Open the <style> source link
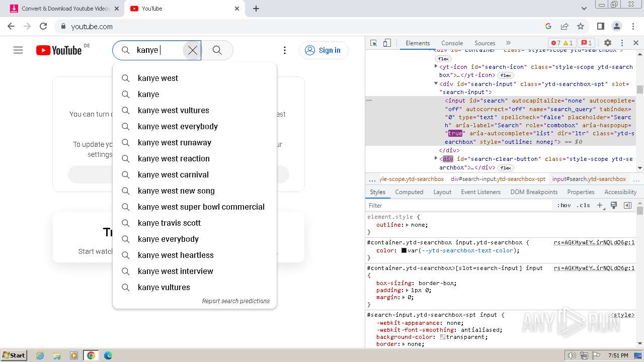Screen dimensions: 644x362 click(x=623, y=315)
